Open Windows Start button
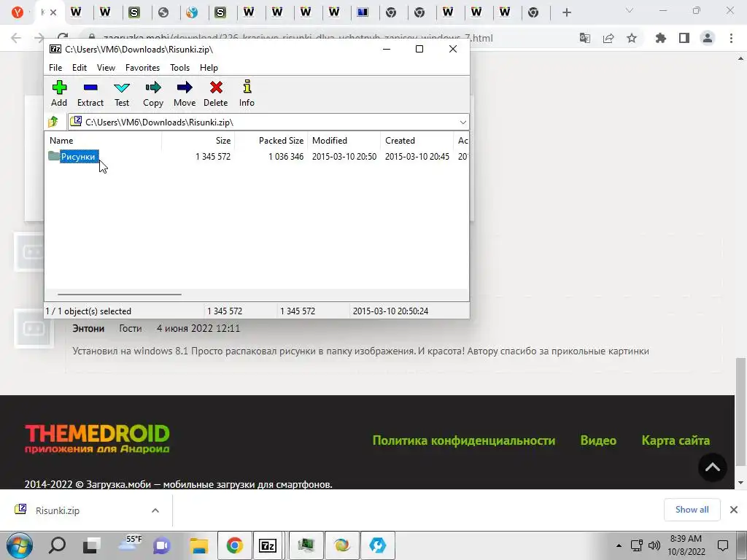Screen dimensions: 747x560 coord(20,545)
